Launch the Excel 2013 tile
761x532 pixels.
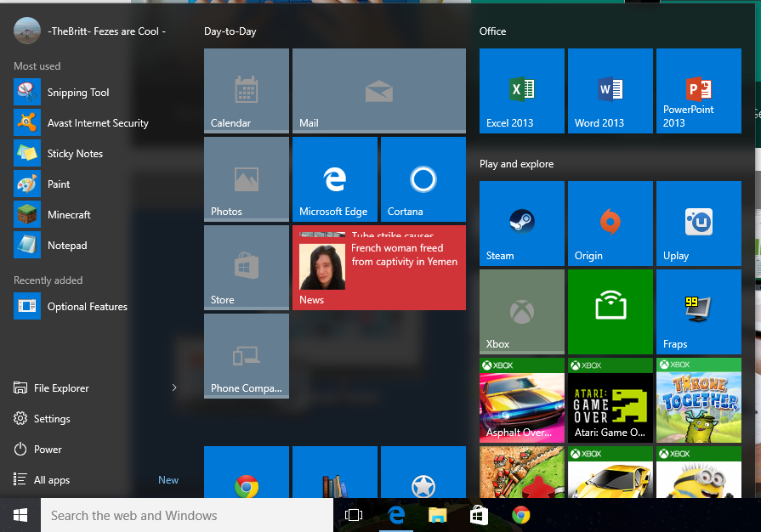point(522,91)
